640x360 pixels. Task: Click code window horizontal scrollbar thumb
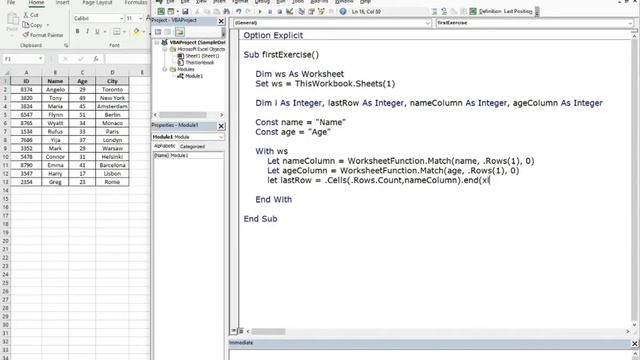pyautogui.click(x=268, y=331)
